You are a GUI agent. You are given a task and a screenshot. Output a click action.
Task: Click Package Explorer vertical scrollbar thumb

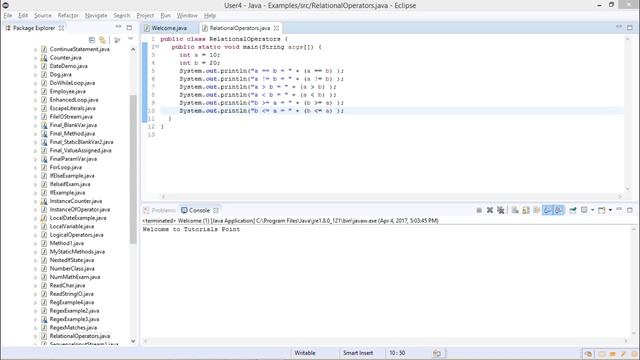pos(133,169)
